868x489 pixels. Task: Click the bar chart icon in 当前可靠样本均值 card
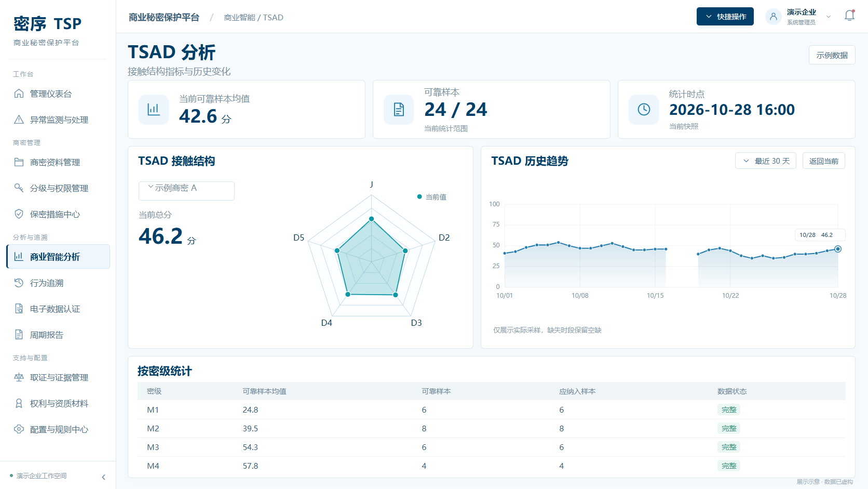click(x=154, y=109)
